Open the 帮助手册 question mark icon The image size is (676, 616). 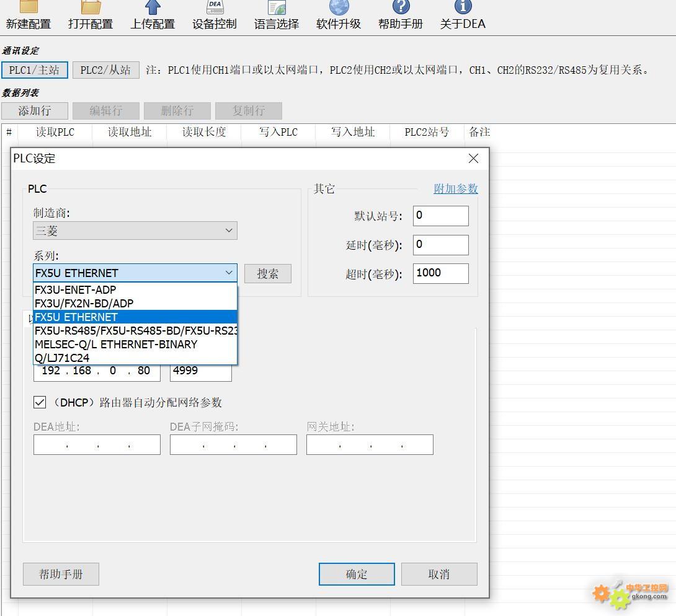[x=401, y=7]
